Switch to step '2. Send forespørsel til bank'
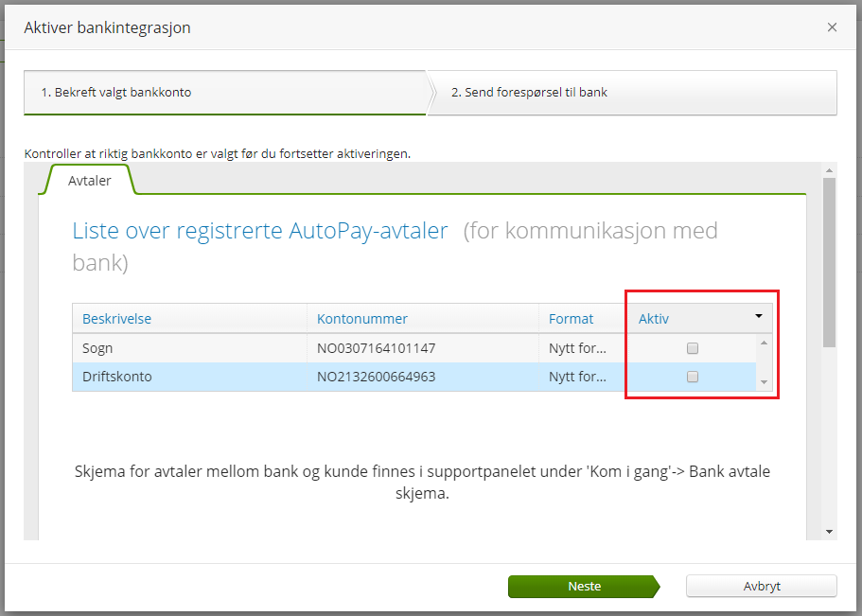This screenshot has height=616, width=862. click(x=568, y=92)
